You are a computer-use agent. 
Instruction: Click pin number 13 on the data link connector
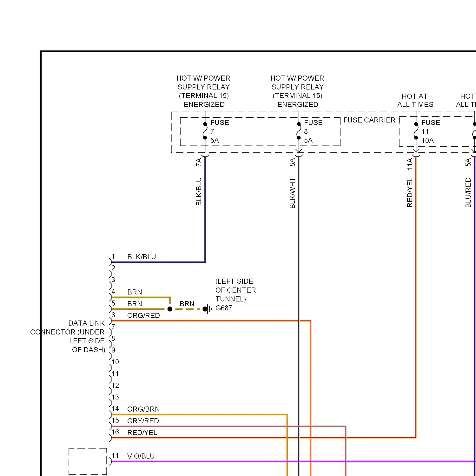coord(115,397)
